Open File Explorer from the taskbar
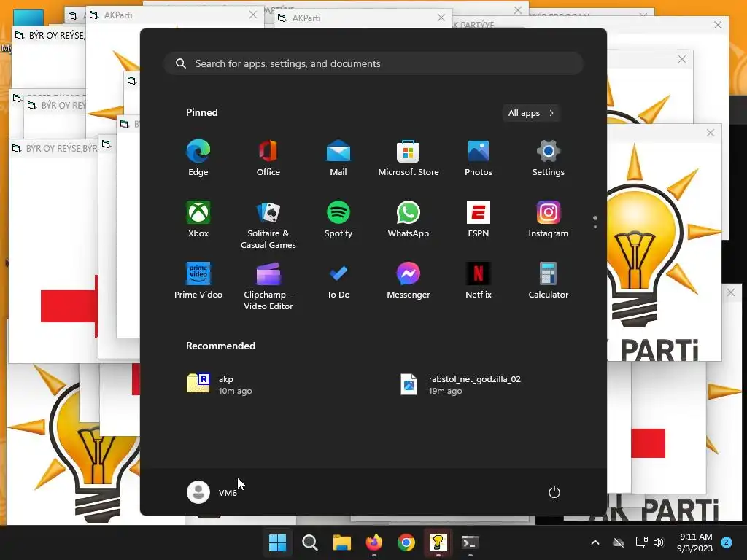 (x=341, y=542)
